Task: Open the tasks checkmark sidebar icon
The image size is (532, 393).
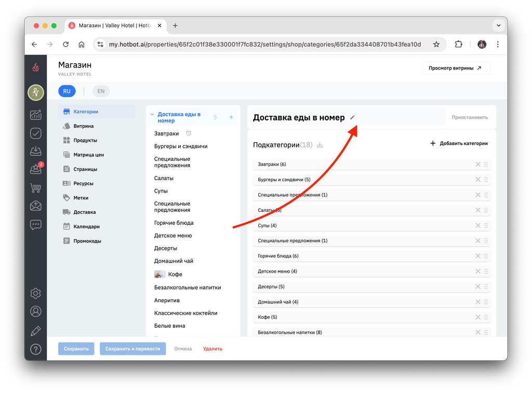Action: pyautogui.click(x=36, y=133)
